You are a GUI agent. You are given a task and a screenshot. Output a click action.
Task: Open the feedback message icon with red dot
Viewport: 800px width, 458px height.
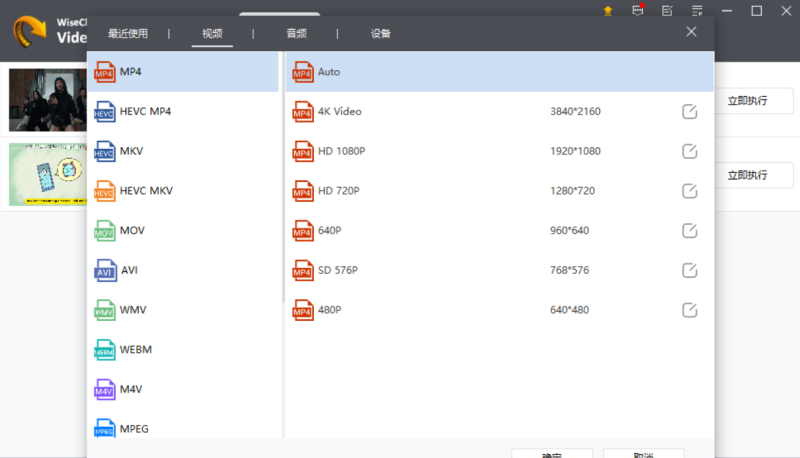[x=638, y=11]
